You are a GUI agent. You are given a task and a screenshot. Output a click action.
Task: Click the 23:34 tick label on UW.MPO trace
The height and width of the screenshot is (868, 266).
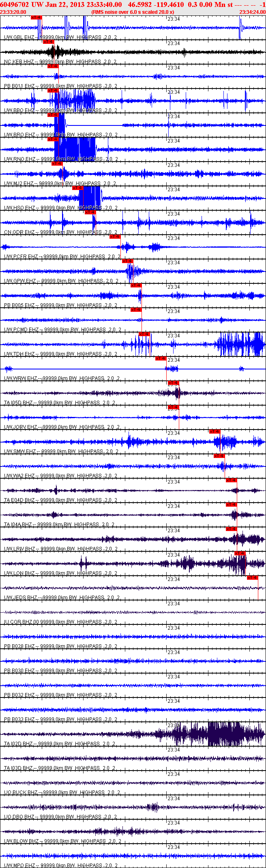coord(174,847)
